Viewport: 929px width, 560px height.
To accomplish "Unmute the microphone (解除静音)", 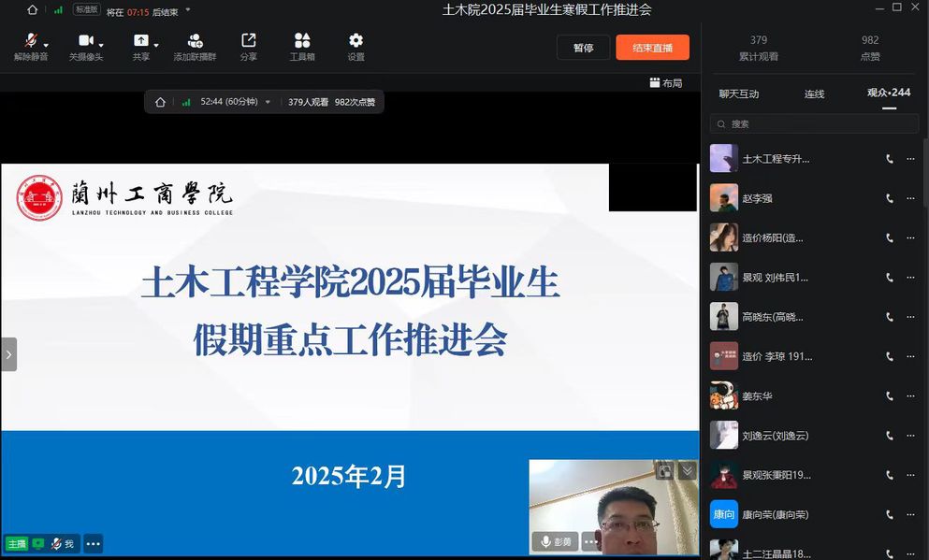I will (30, 41).
